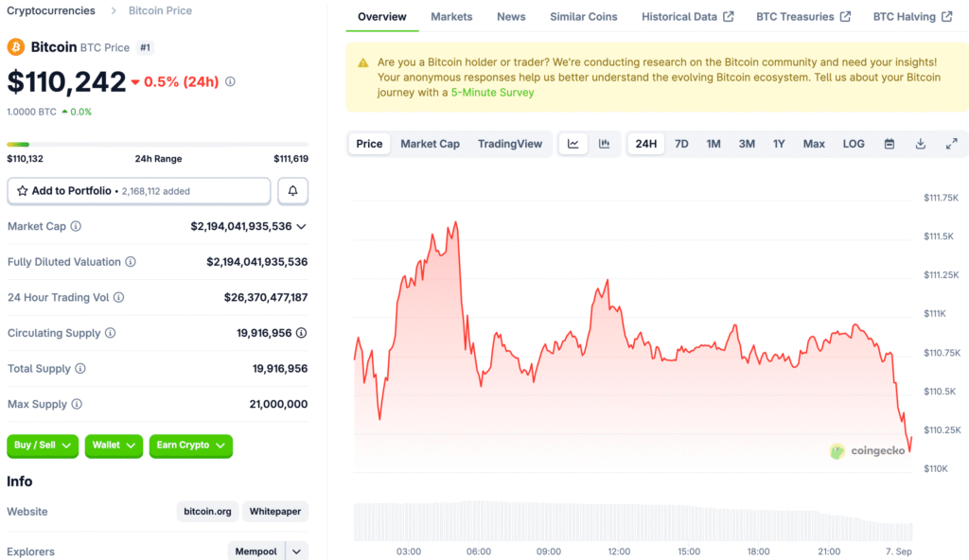Set chart range to 1M

pyautogui.click(x=714, y=144)
